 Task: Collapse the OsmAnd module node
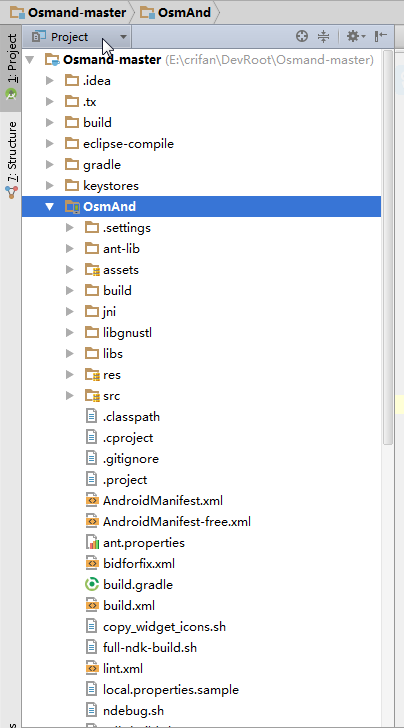50,207
